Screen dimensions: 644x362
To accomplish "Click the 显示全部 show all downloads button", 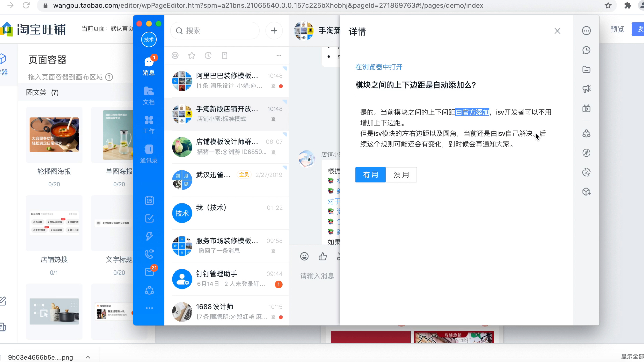I will click(632, 356).
